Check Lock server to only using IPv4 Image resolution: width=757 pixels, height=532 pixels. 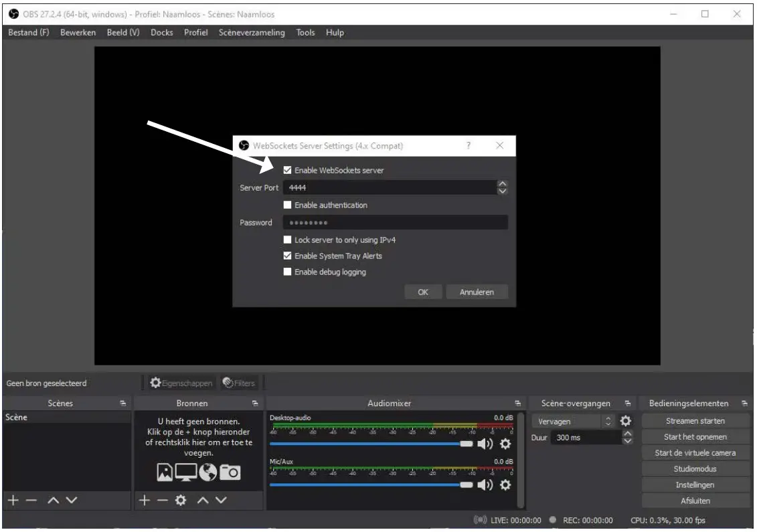point(287,240)
